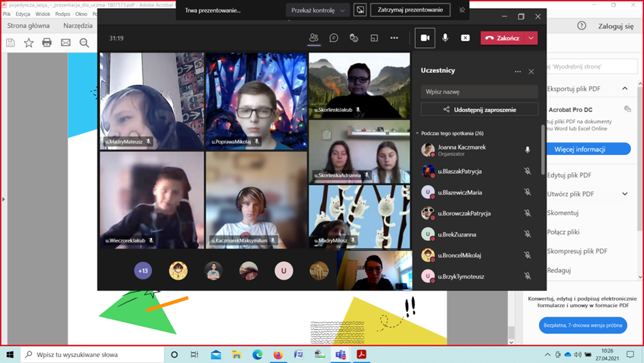Click Bezpłatna, 7-dniowa wersja próbna button

(x=583, y=325)
